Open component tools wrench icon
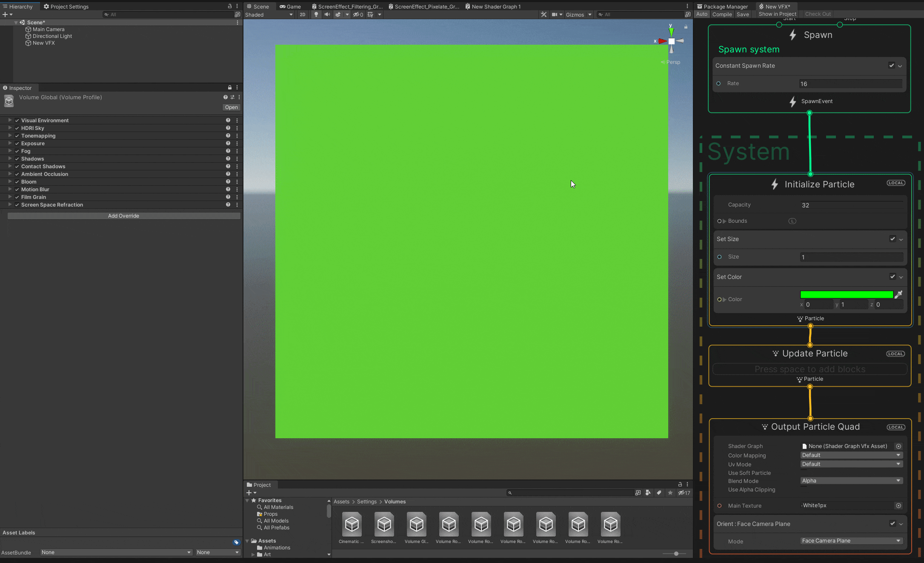924x563 pixels. click(x=544, y=14)
